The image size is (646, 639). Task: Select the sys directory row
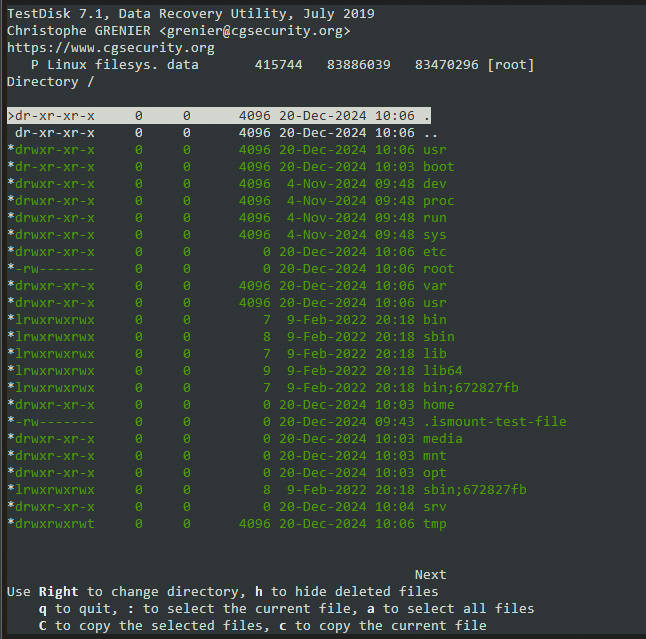pos(227,234)
